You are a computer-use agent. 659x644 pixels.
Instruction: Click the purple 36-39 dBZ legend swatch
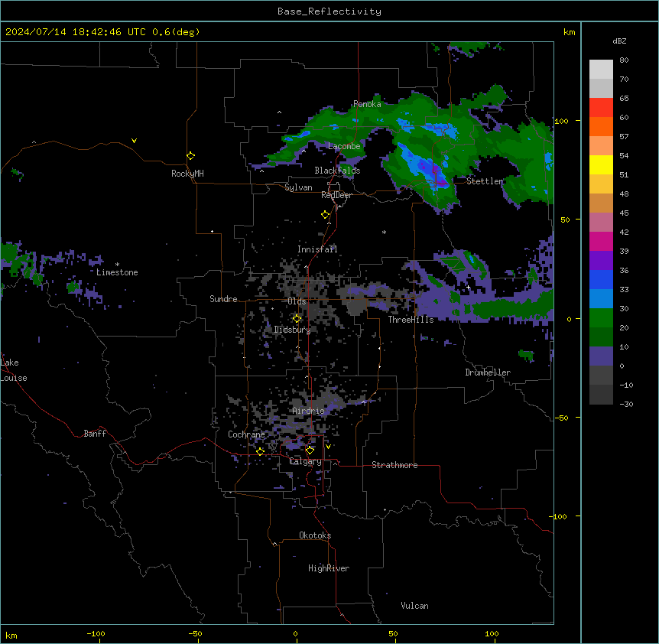tap(601, 261)
